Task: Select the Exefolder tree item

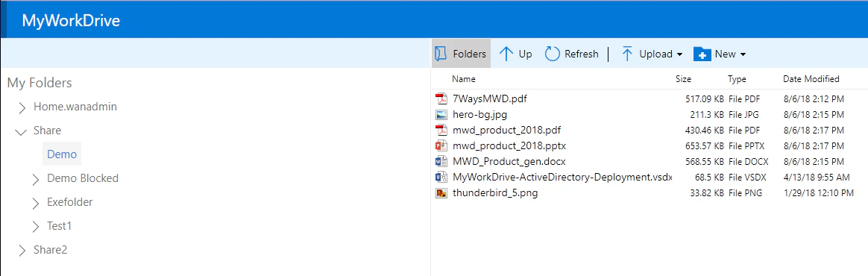Action: pos(70,202)
